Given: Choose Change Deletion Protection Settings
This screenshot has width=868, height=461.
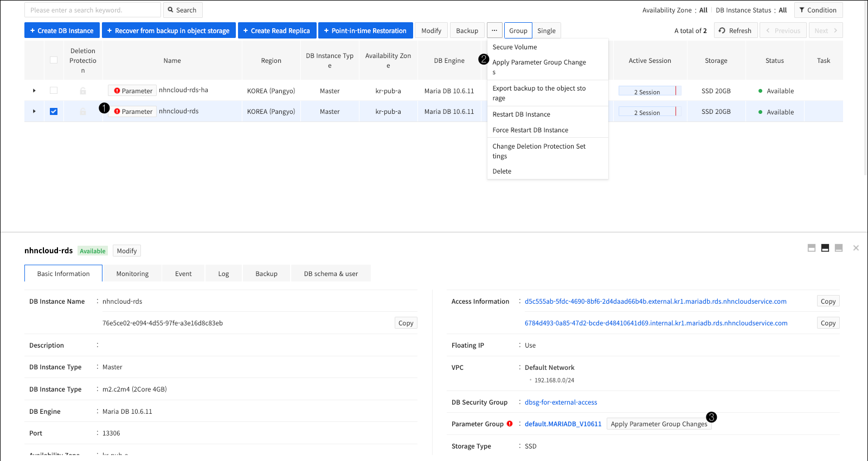Looking at the screenshot, I should (x=548, y=151).
